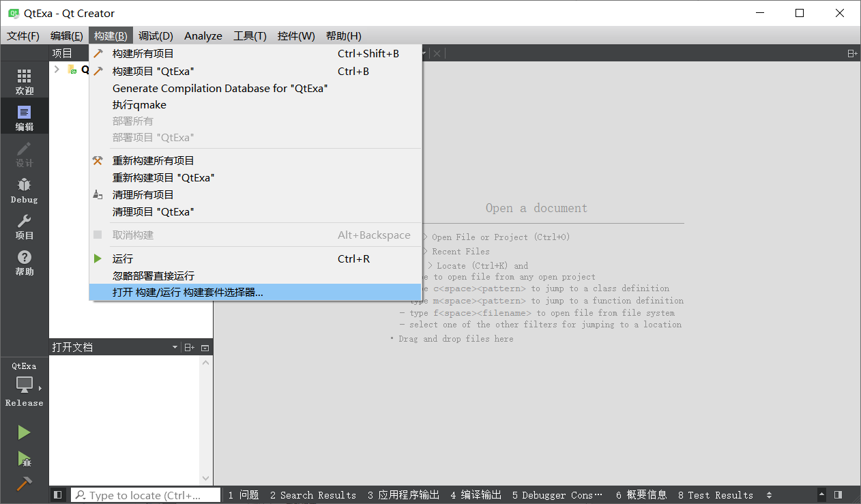Click the locator input field
The image size is (861, 504).
[x=145, y=495]
